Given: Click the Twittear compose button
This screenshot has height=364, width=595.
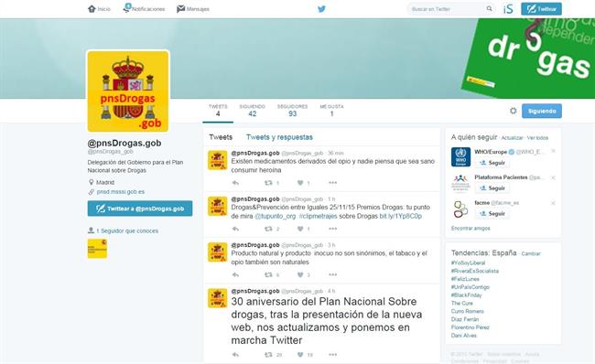Looking at the screenshot, I should (x=541, y=9).
